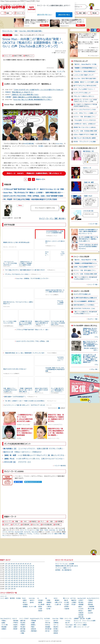Click the NHK keyword tag
Viewport: 100px width, 644px height.
25,522
